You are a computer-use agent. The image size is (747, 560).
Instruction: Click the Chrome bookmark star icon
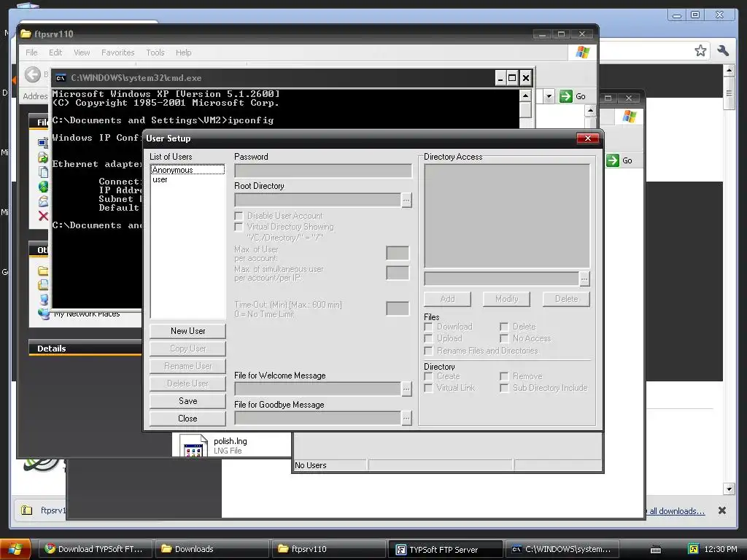(700, 50)
